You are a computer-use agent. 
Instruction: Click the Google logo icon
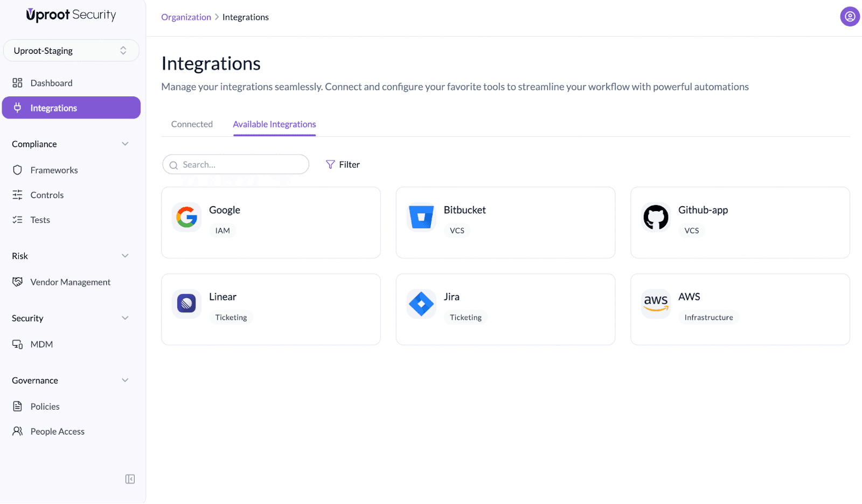click(x=186, y=217)
